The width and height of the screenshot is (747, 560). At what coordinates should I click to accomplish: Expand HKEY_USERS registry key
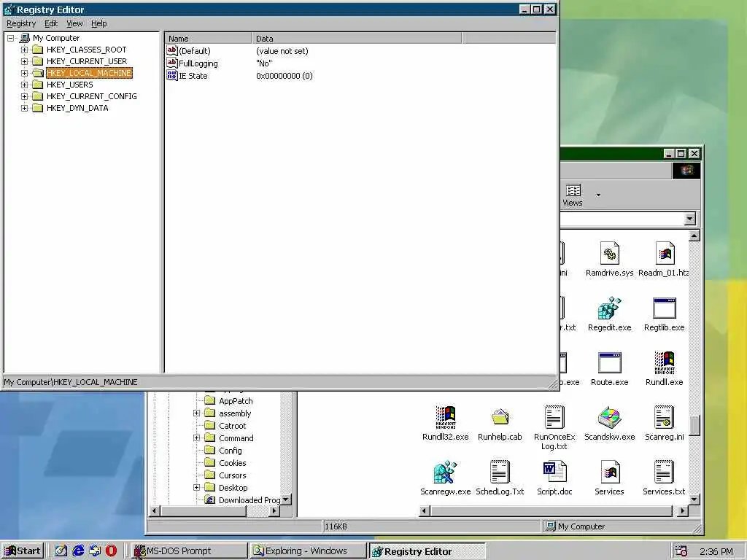tap(24, 85)
